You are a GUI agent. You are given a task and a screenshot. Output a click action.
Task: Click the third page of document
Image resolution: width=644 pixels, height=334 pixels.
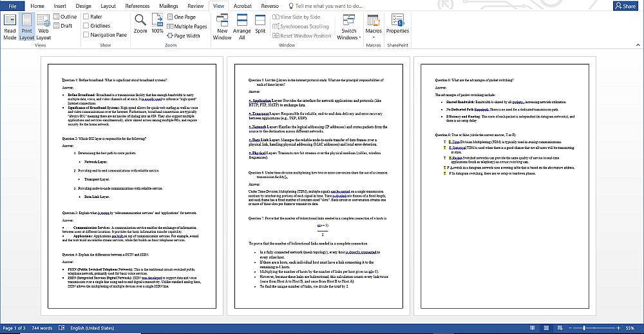[x=505, y=186]
